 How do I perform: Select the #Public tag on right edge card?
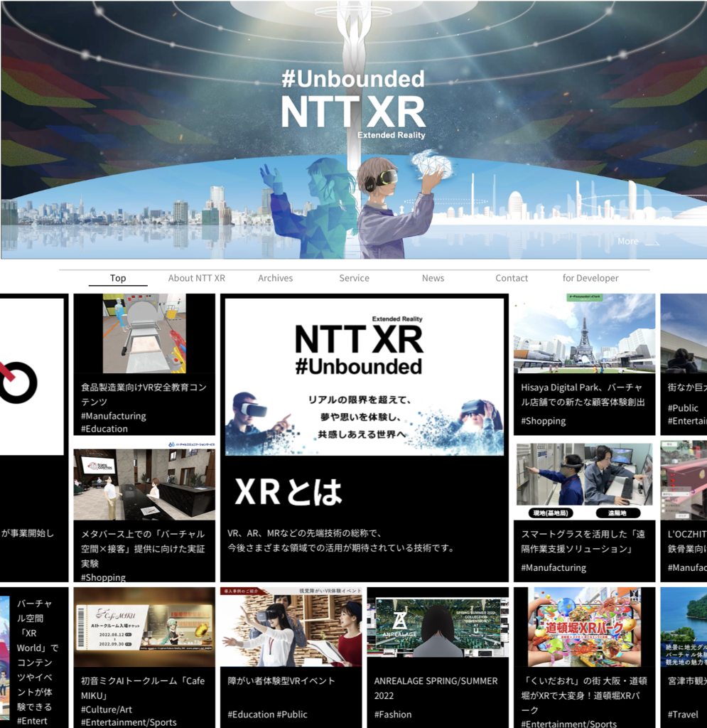click(683, 408)
